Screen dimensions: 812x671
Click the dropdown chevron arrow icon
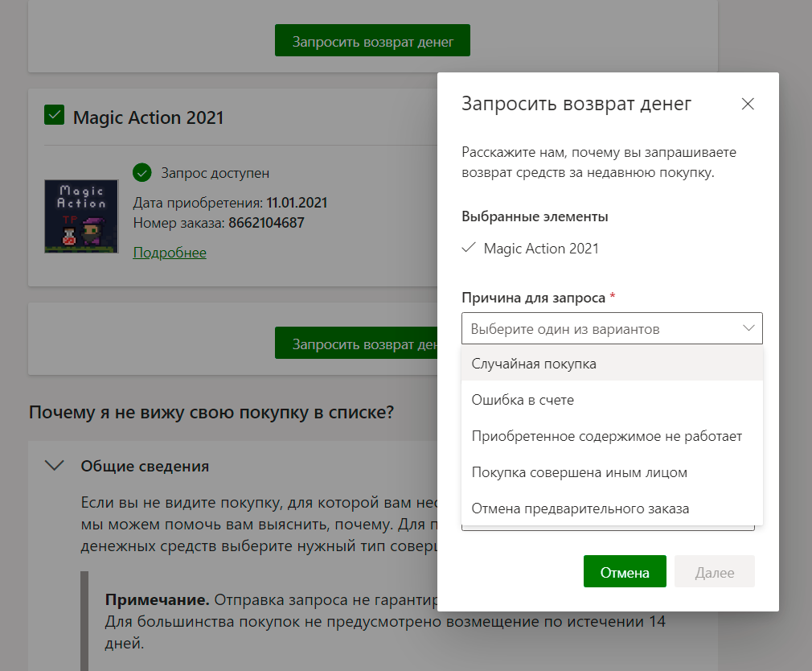tap(748, 328)
